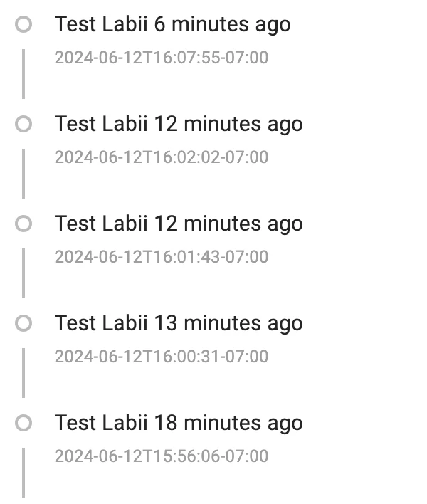427x504 pixels.
Task: Click connector line left of 16:00:31 timestamp
Action: coord(23,373)
